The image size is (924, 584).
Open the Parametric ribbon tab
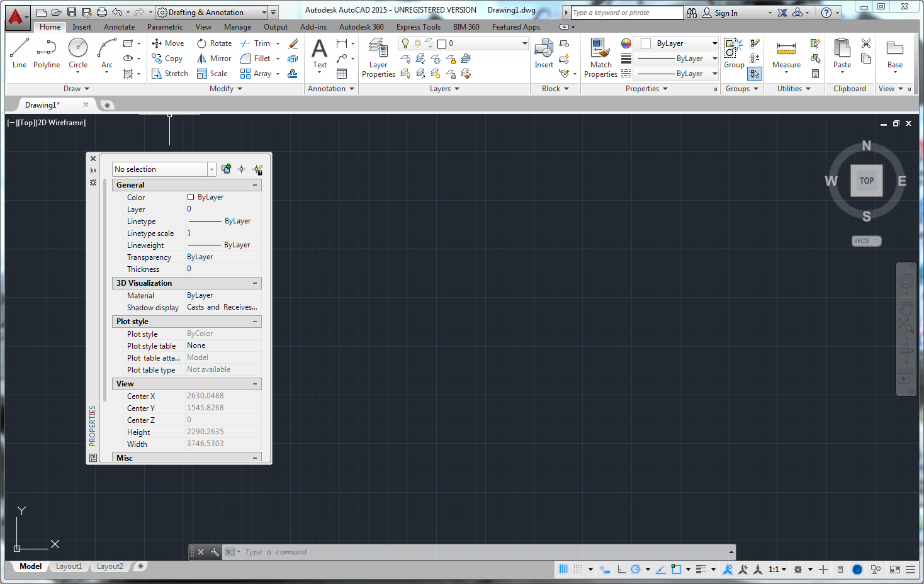point(165,27)
